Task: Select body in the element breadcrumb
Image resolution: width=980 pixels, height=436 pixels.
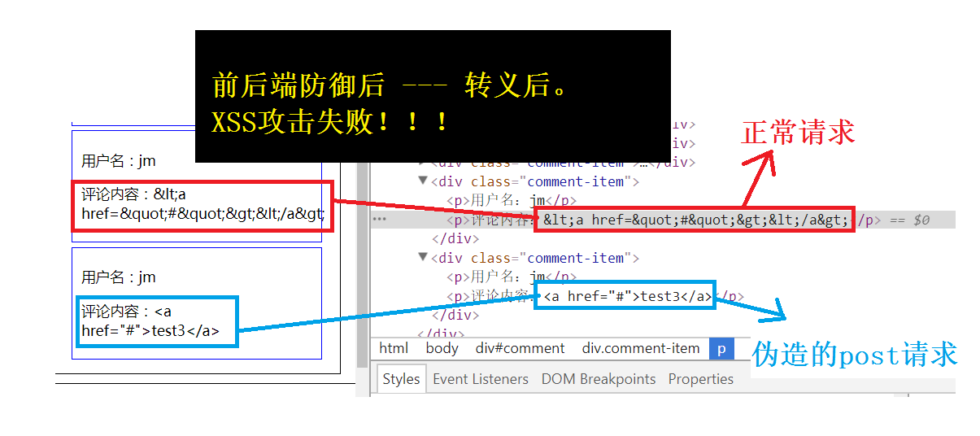Action: tap(443, 348)
